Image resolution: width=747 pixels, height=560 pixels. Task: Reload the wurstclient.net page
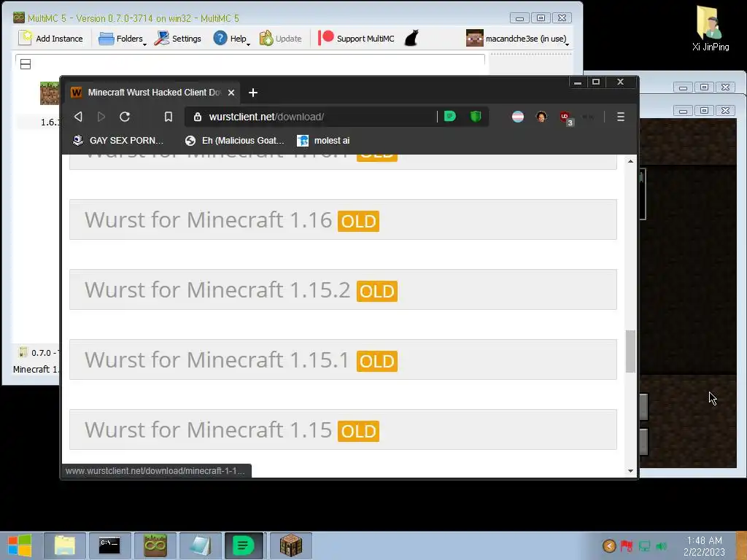pos(125,117)
